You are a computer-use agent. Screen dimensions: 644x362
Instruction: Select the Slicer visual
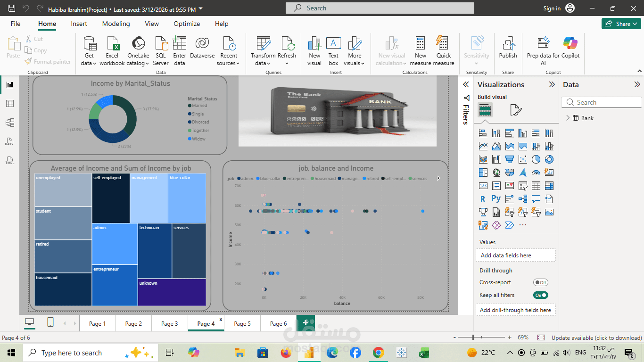(522, 186)
